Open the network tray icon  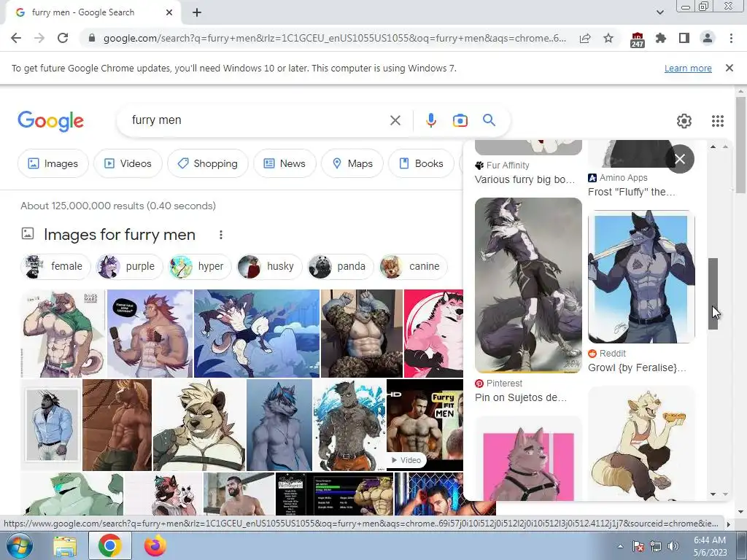pyautogui.click(x=656, y=546)
